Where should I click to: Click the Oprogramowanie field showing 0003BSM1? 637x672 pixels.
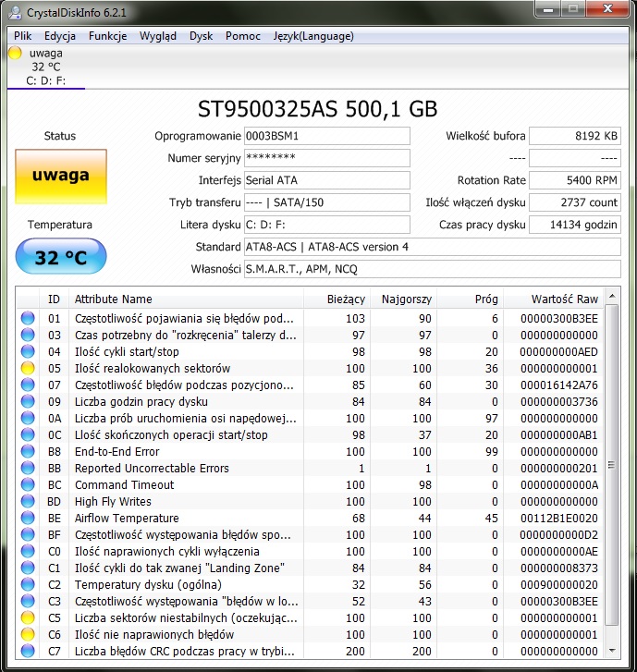click(x=327, y=136)
